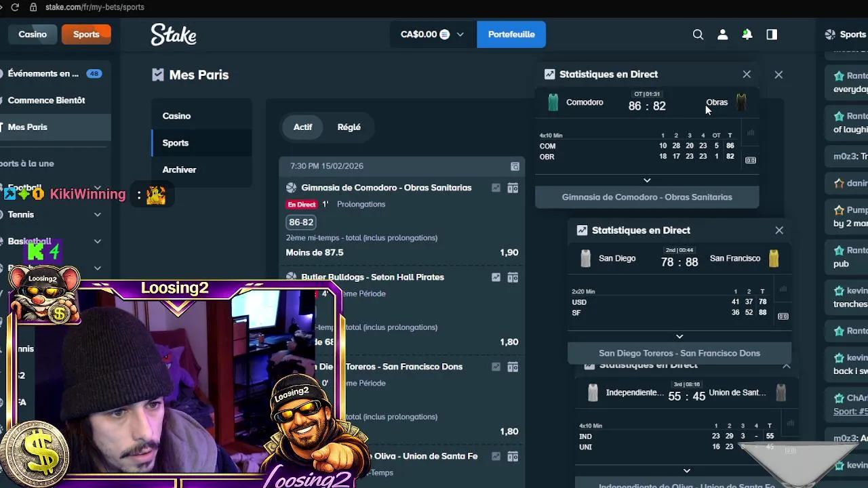868x488 pixels.
Task: Click the Moins de 87.5 selection text
Action: (x=315, y=252)
